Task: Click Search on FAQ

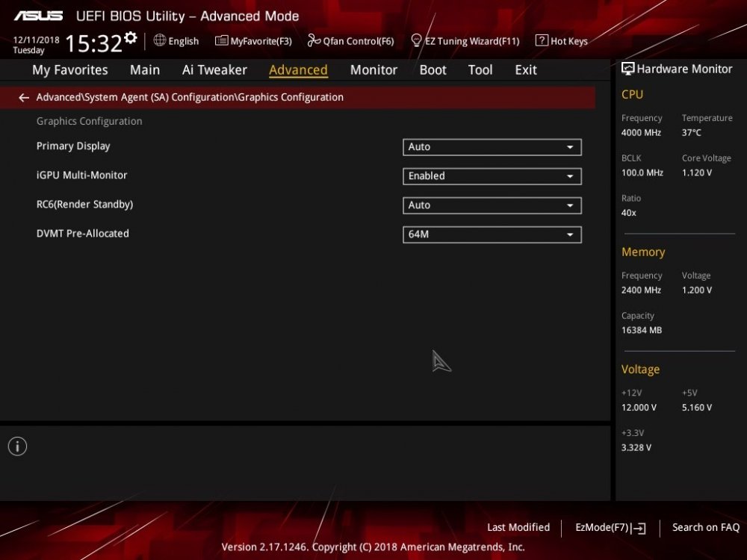Action: point(706,527)
